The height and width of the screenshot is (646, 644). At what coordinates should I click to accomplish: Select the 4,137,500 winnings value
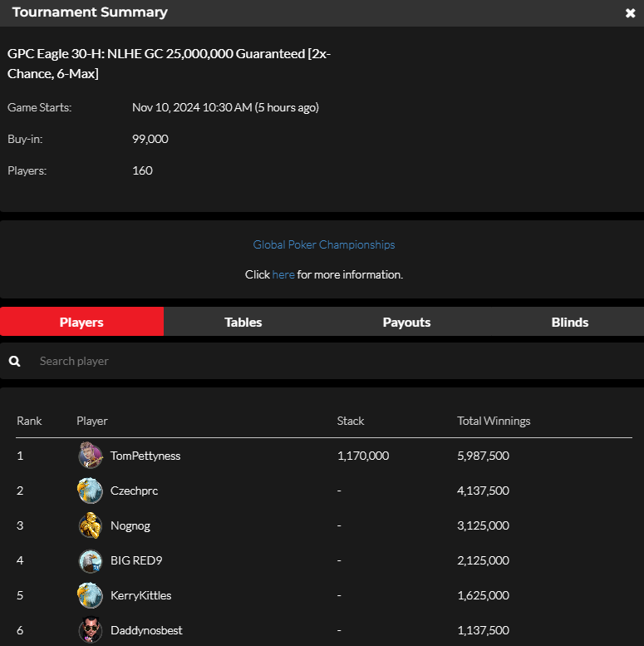click(483, 491)
